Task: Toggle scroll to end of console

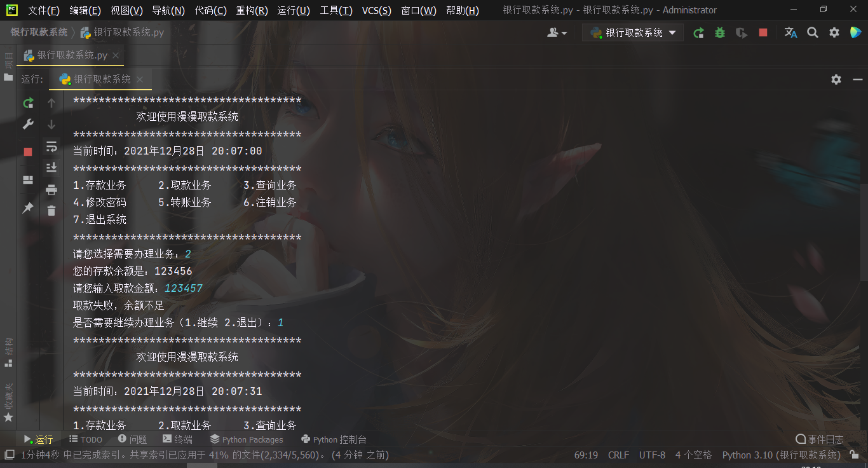Action: (51, 168)
